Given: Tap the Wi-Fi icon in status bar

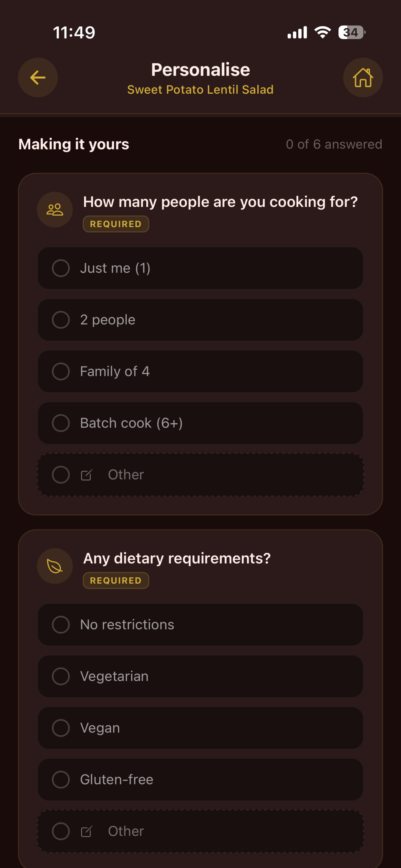Looking at the screenshot, I should coord(323,32).
